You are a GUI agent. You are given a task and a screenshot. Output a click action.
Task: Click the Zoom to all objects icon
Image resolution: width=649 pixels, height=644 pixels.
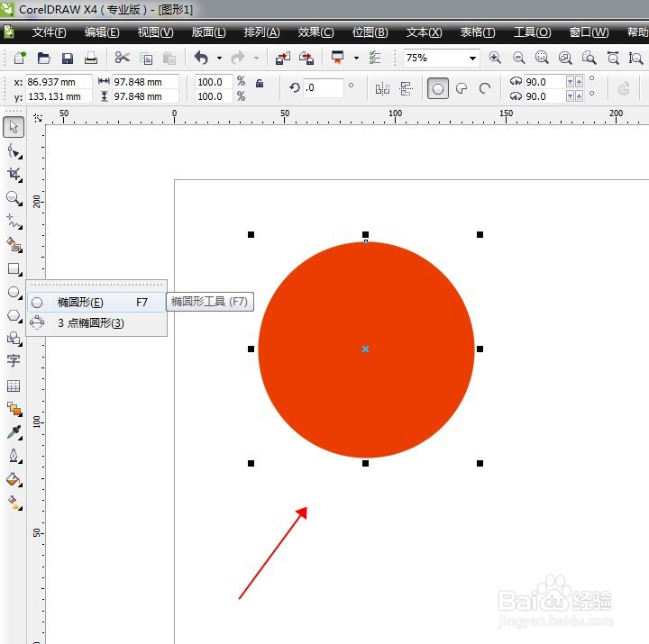(565, 58)
